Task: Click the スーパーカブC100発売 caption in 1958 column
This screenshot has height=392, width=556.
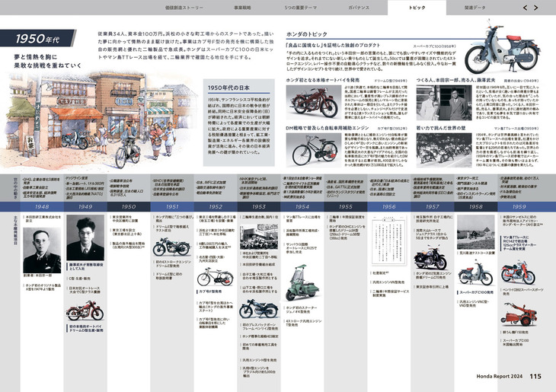Action: pyautogui.click(x=476, y=293)
